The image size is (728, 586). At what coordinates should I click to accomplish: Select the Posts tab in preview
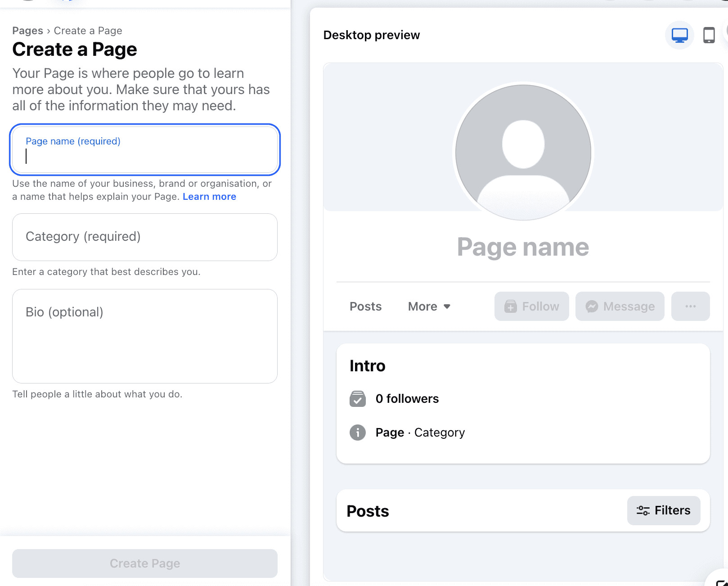tap(365, 307)
